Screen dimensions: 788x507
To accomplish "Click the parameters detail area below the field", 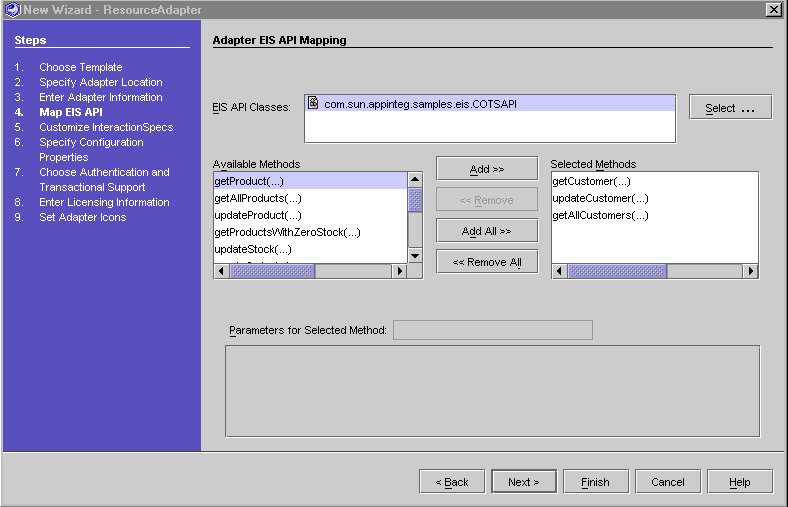I will [492, 391].
